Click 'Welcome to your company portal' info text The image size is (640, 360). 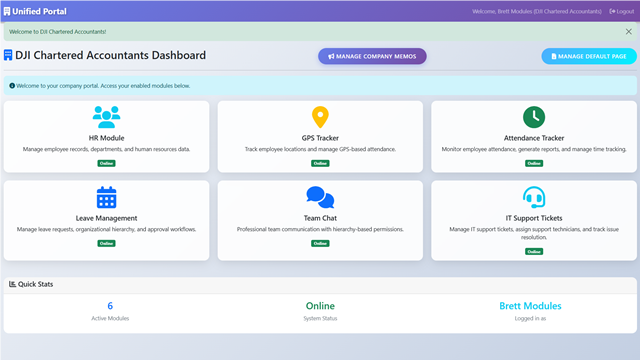(103, 86)
